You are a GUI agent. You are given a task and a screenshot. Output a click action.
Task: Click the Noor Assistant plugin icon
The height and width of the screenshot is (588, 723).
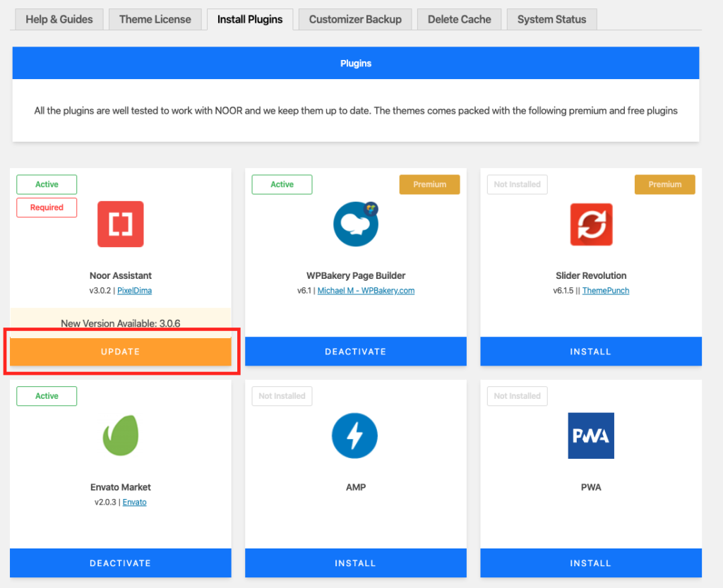point(120,224)
